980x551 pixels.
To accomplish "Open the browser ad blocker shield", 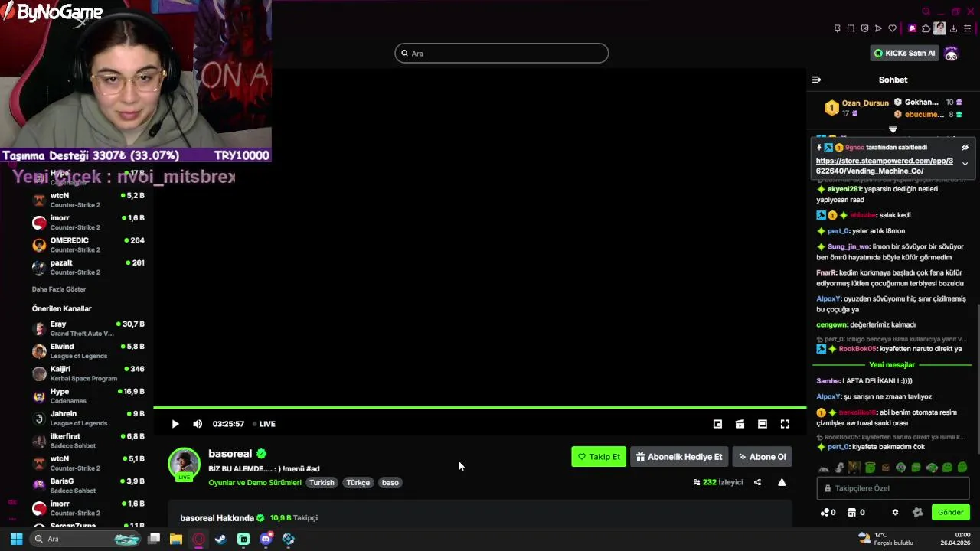I will [x=864, y=28].
